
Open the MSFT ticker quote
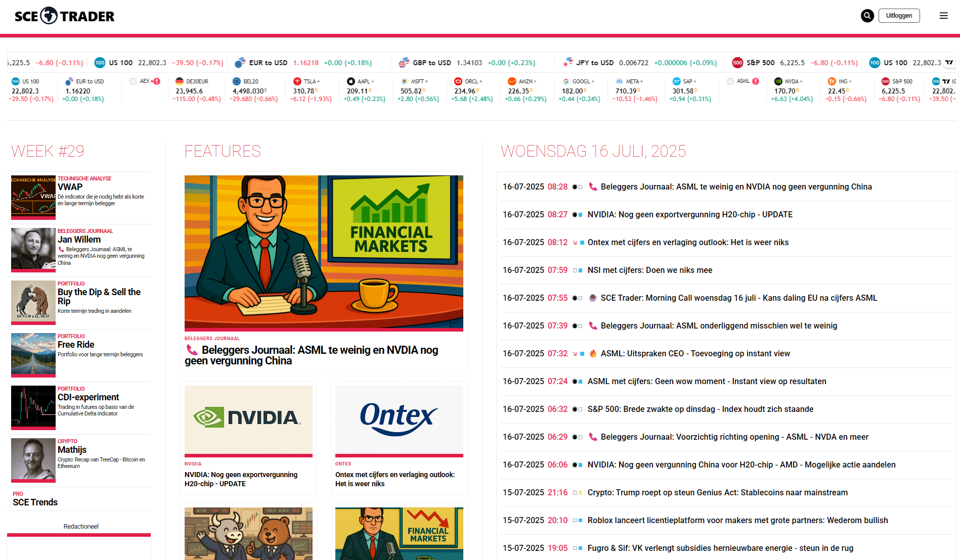click(x=418, y=90)
